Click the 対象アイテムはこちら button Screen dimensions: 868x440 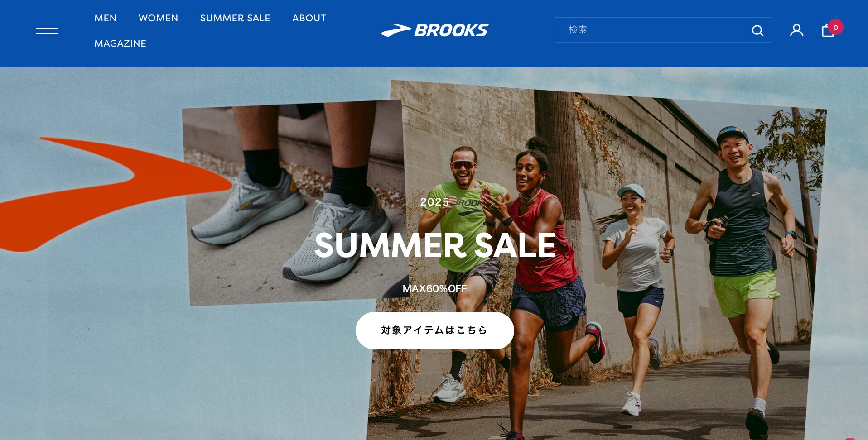point(435,330)
